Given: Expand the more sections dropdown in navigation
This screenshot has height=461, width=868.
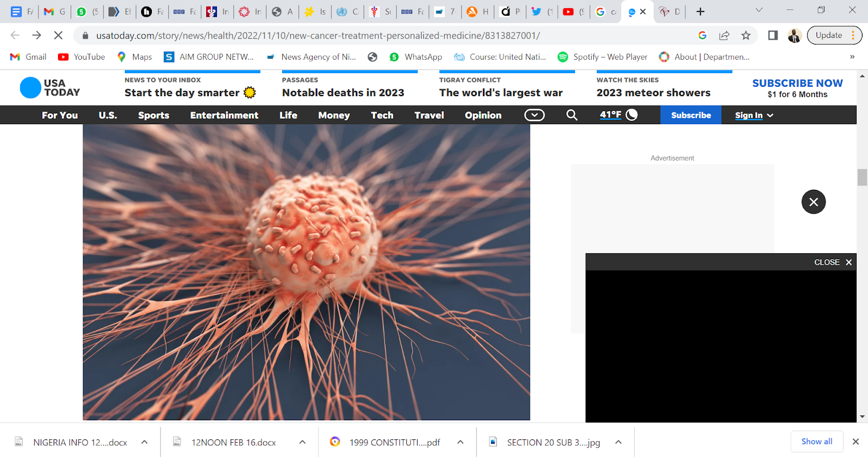Looking at the screenshot, I should (x=534, y=115).
